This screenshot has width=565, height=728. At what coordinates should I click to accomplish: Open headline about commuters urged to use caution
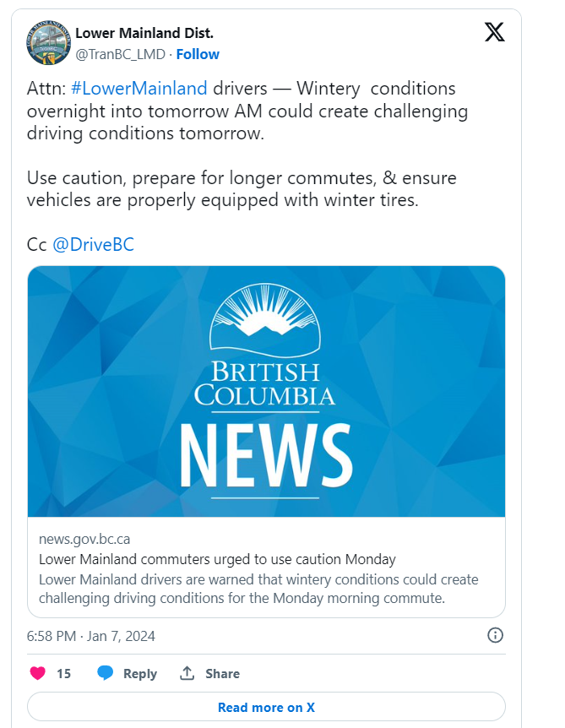(x=217, y=559)
